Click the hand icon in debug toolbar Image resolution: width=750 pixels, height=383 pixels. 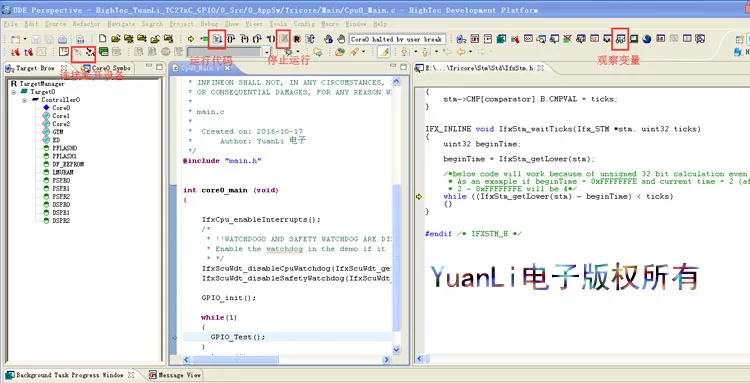pyautogui.click(x=341, y=39)
